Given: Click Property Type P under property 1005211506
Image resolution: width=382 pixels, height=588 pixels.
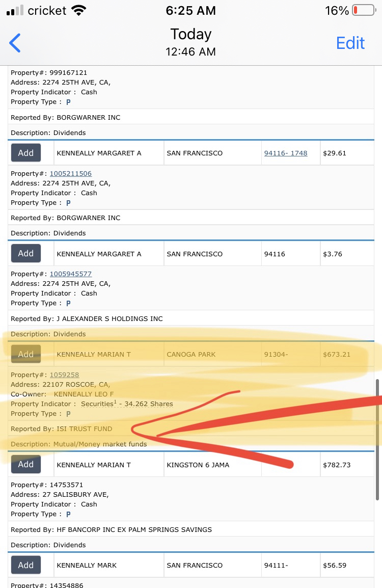Looking at the screenshot, I should (68, 203).
